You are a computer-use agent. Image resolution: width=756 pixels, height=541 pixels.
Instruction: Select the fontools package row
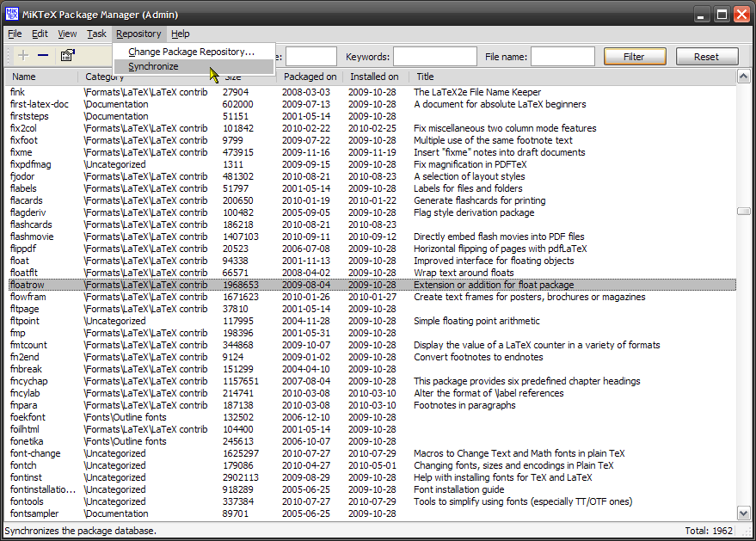click(x=372, y=502)
